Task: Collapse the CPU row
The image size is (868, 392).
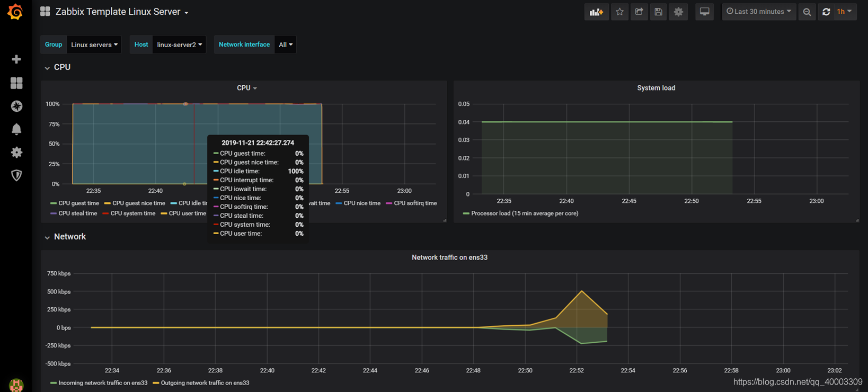Action: pyautogui.click(x=58, y=67)
